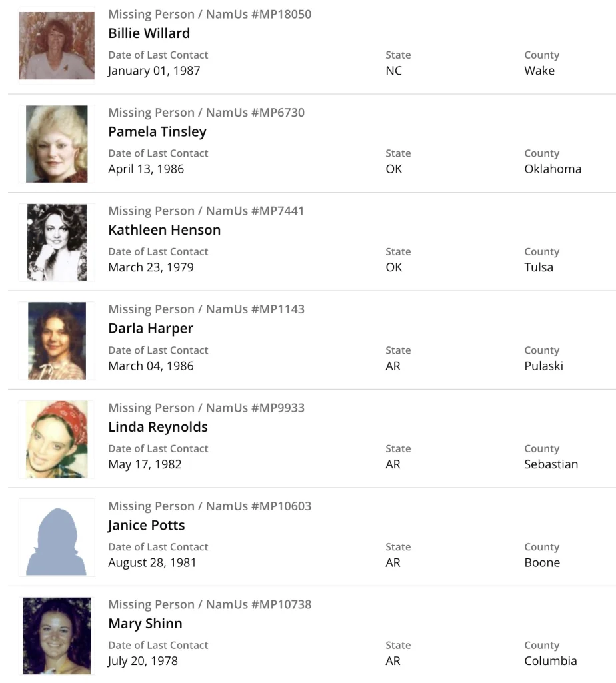Click the Pamela Tinsley name link
The image size is (616, 683).
[157, 131]
